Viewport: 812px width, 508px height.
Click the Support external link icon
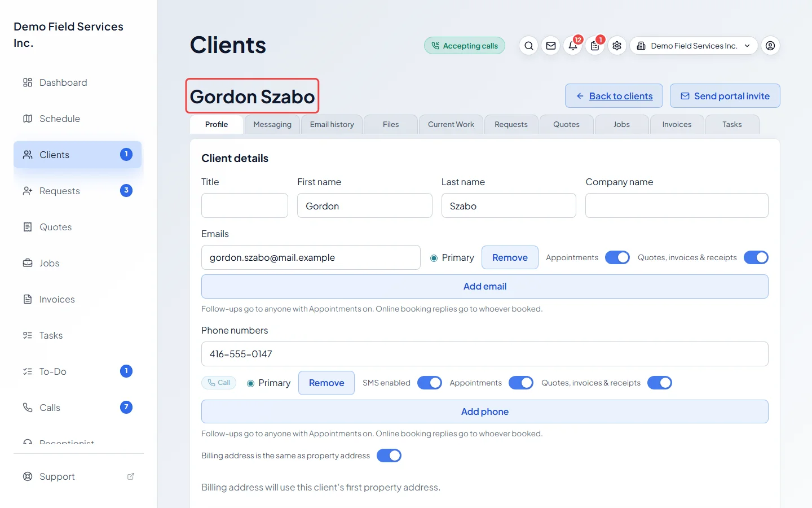[131, 476]
